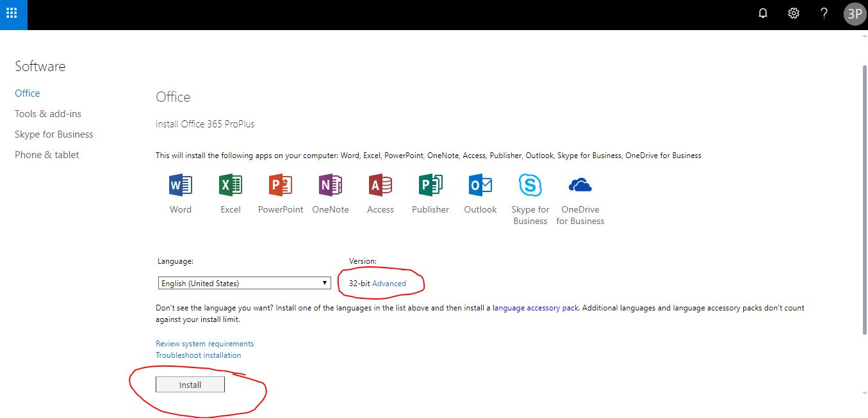Click the Word label under its icon
Screen dimensions: 868x418
pyautogui.click(x=181, y=209)
